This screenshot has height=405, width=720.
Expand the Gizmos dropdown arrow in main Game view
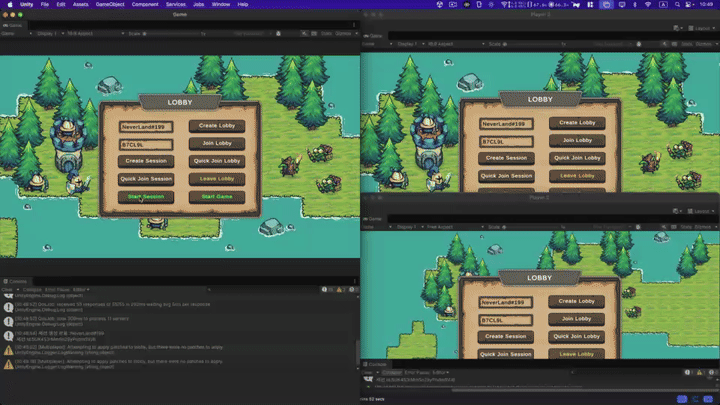click(x=356, y=34)
